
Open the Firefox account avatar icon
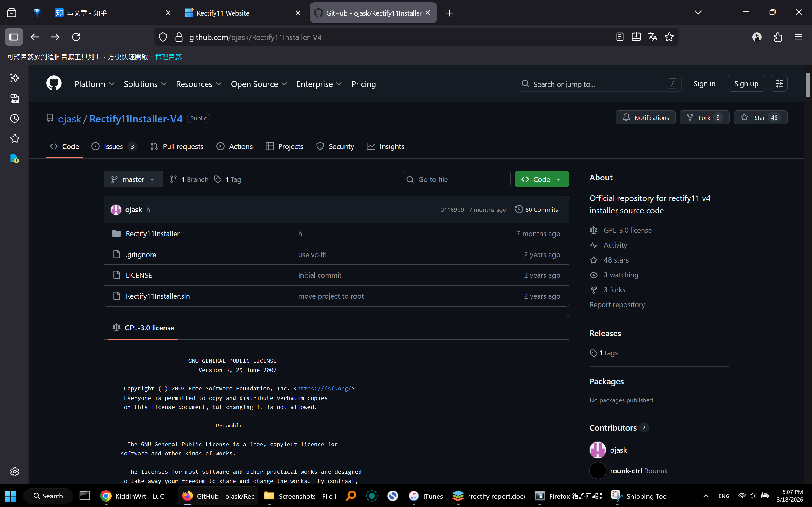click(x=757, y=37)
